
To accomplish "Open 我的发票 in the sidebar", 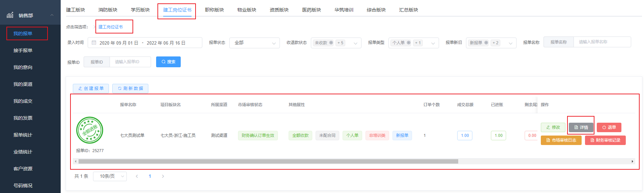I will click(x=23, y=118).
